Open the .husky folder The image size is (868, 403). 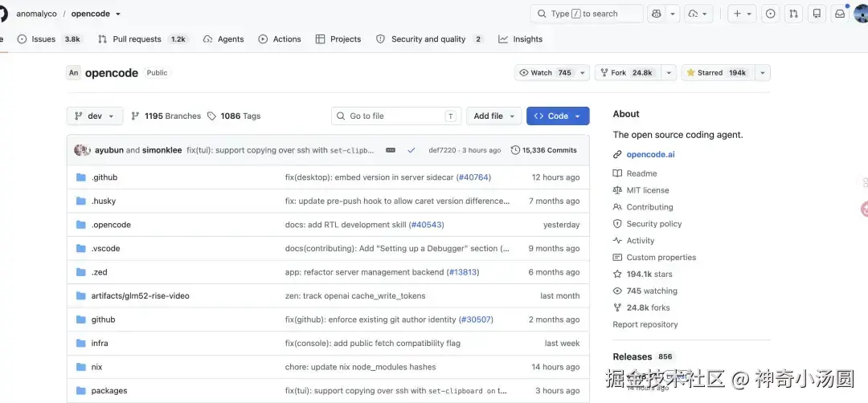tap(104, 201)
